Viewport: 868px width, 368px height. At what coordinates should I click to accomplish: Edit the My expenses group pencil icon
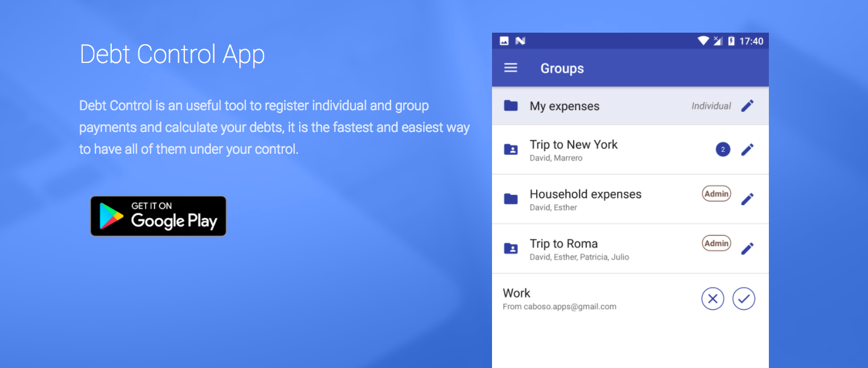coord(748,106)
